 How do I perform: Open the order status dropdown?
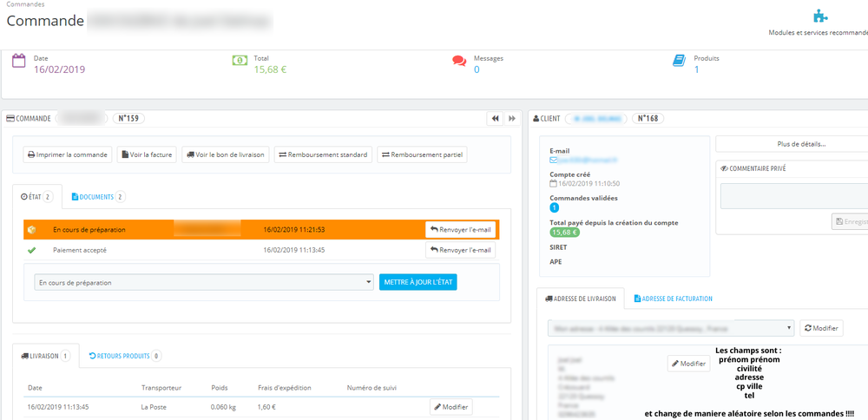(204, 282)
